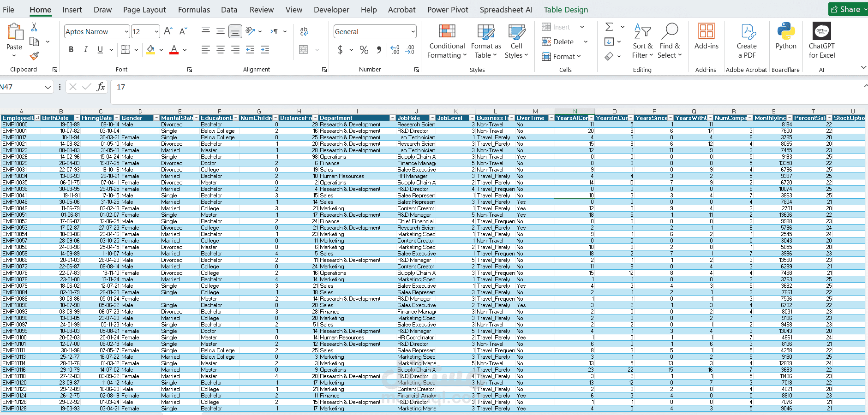Click Create a PDF
Viewport: 868px width, 415px height.
coord(747,41)
